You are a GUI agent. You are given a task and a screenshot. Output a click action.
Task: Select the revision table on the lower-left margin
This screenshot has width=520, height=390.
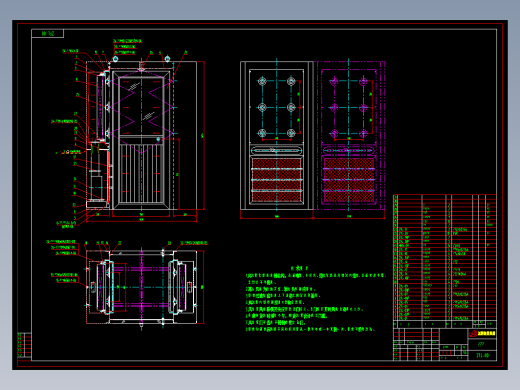click(24, 345)
